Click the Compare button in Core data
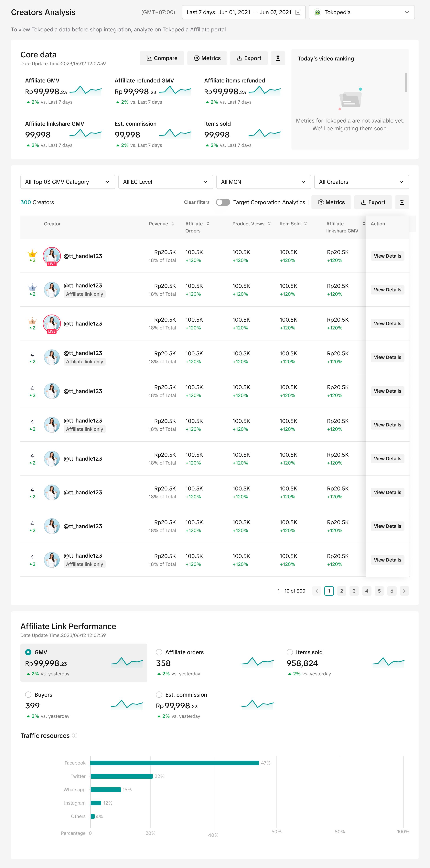This screenshot has height=868, width=430. coord(162,58)
